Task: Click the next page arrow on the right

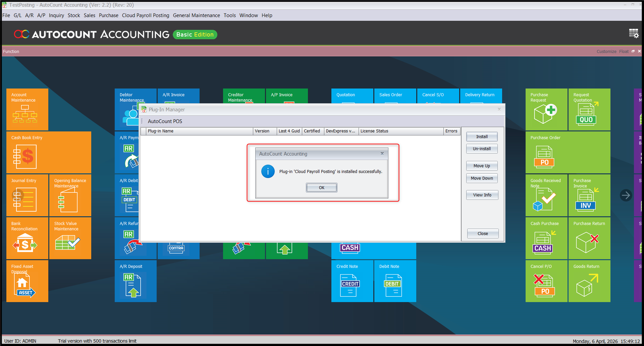Action: tap(626, 195)
